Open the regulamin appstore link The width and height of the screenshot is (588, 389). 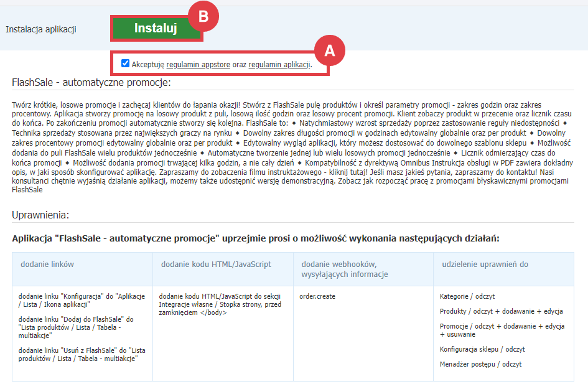click(198, 64)
